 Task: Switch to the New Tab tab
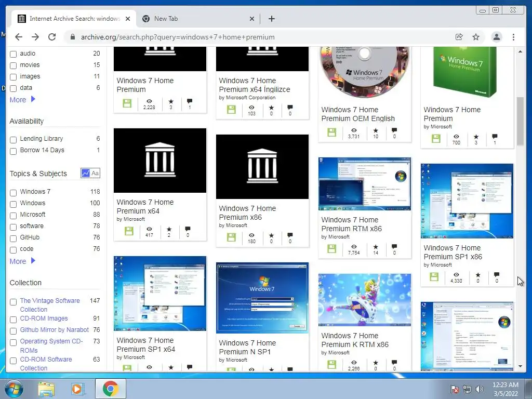[x=198, y=19]
